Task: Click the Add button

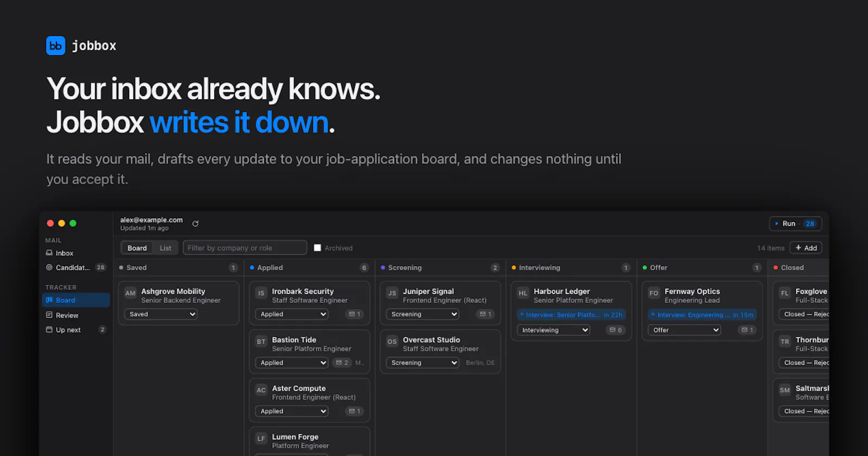Action: tap(806, 248)
